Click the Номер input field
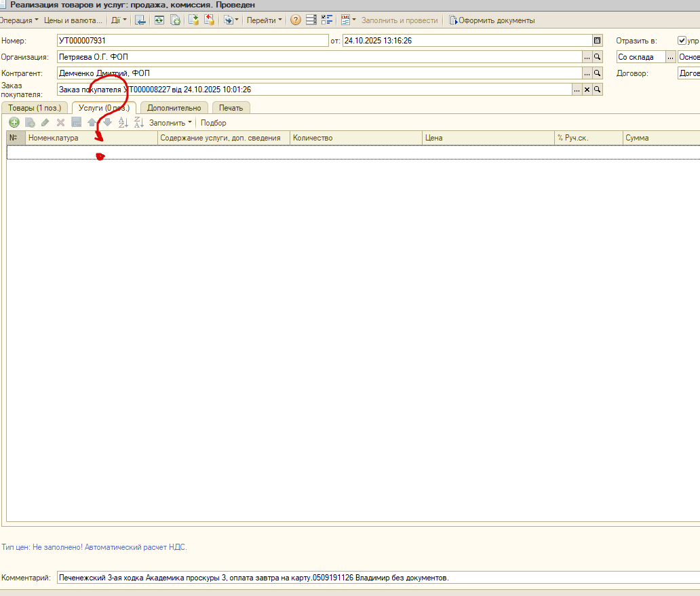This screenshot has width=700, height=596. (x=193, y=41)
